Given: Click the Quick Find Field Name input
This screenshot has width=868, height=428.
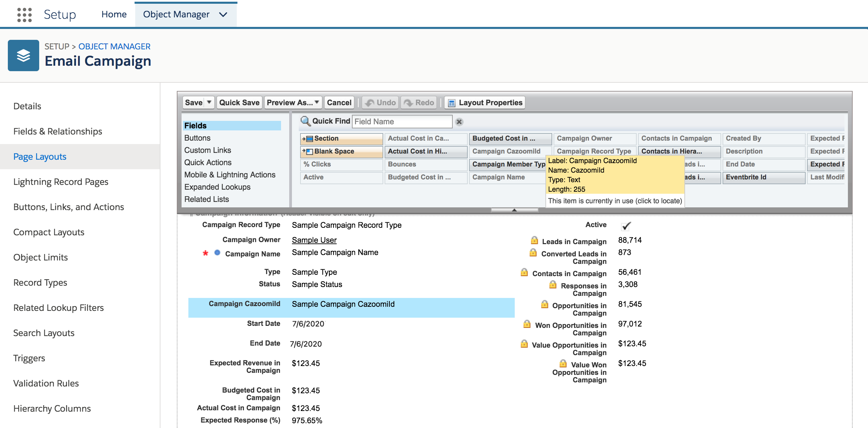Looking at the screenshot, I should click(402, 122).
